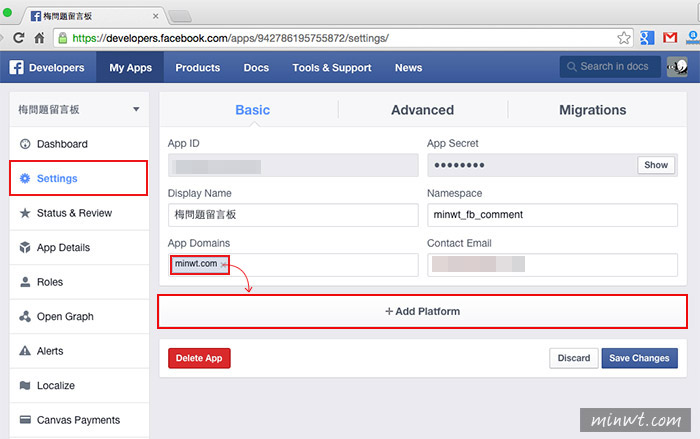Click the green padlock in address bar
The image size is (700, 439).
point(63,38)
